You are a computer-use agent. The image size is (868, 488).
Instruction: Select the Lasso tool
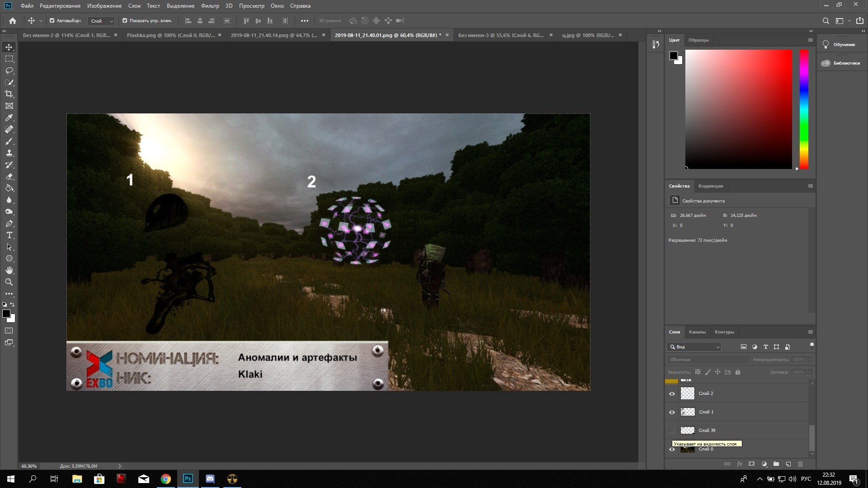tap(9, 70)
